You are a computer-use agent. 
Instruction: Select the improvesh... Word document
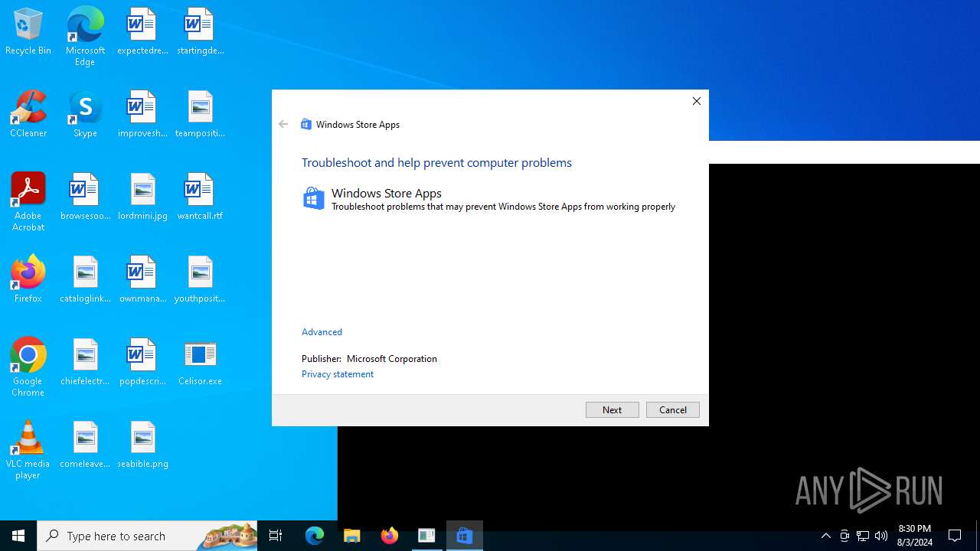[142, 115]
